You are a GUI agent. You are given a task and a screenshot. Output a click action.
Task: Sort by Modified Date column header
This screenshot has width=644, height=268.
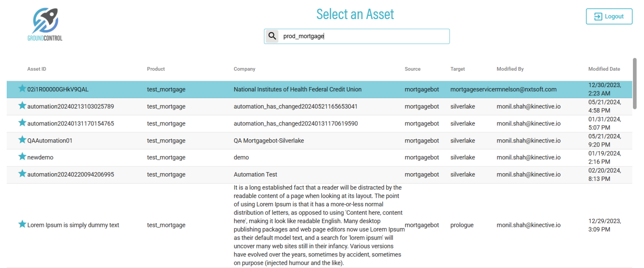(x=604, y=69)
